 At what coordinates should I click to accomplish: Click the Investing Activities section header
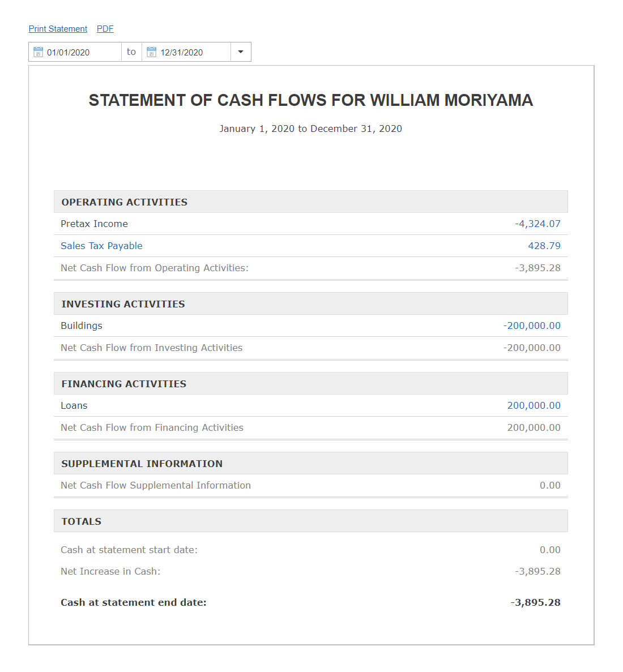point(310,304)
